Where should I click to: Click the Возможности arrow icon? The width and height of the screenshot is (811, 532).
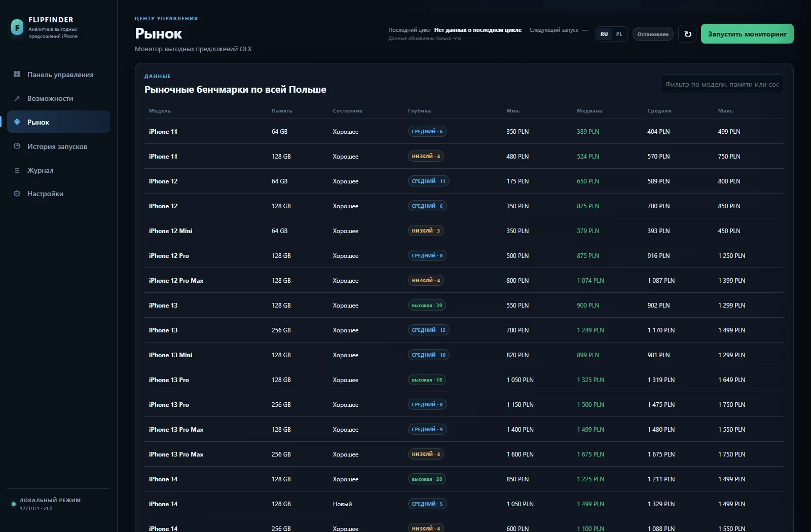(17, 98)
